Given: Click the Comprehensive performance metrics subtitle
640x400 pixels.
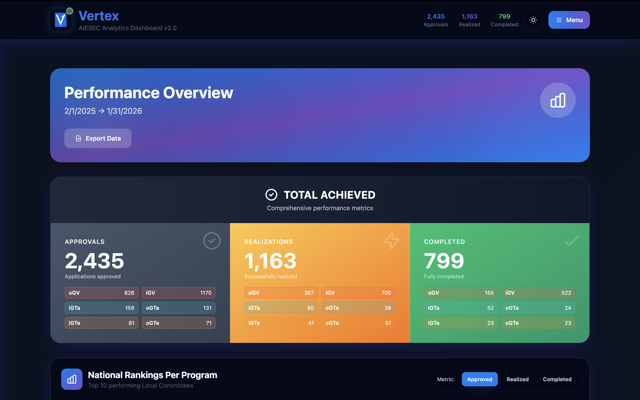Looking at the screenshot, I should click(x=320, y=208).
